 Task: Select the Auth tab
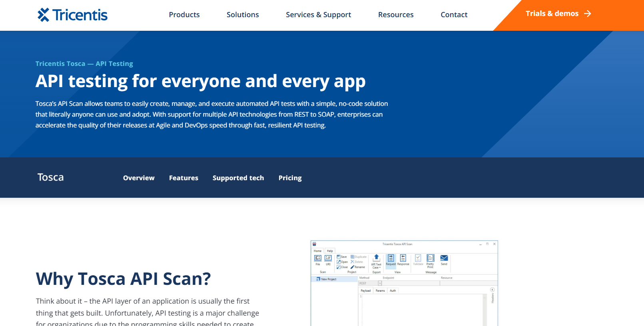(393, 290)
